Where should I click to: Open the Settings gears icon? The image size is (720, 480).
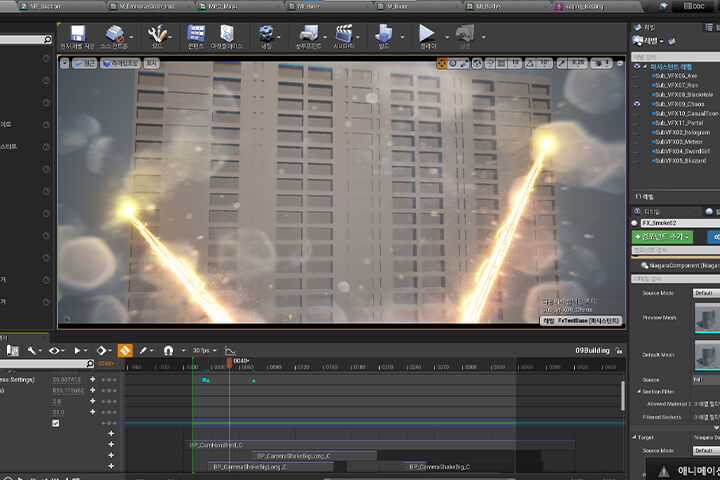[x=266, y=34]
